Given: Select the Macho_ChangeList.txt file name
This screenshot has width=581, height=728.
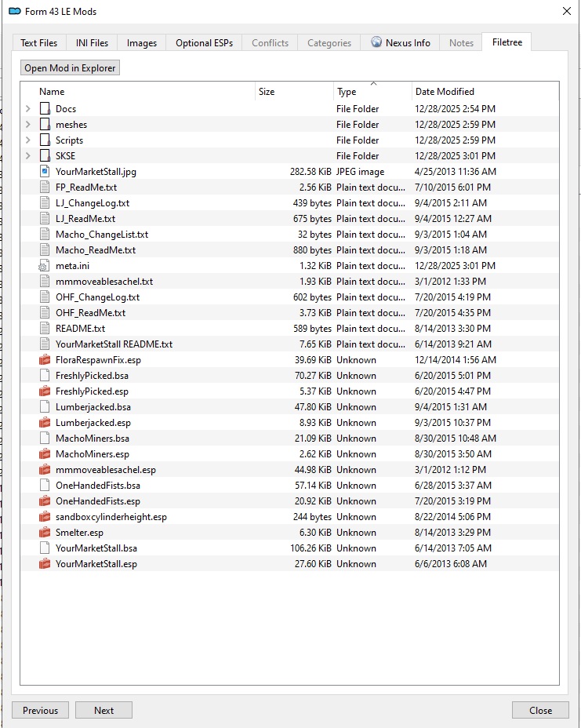Looking at the screenshot, I should pos(102,235).
